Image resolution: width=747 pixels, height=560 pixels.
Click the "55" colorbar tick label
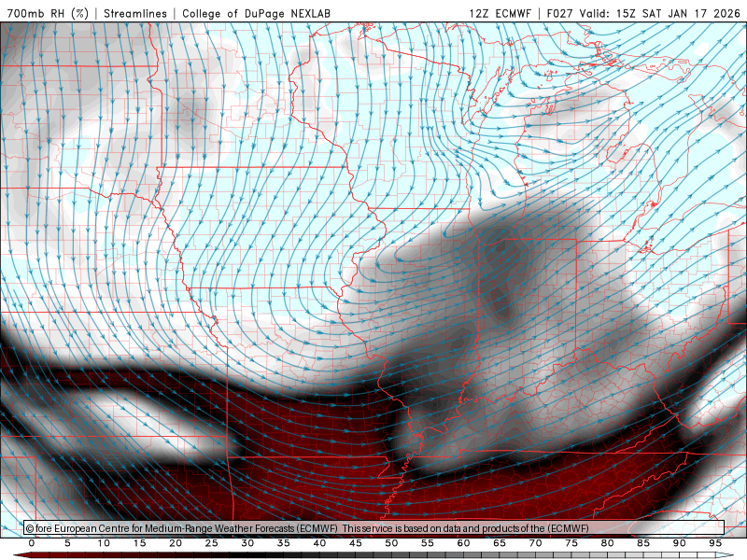[428, 543]
